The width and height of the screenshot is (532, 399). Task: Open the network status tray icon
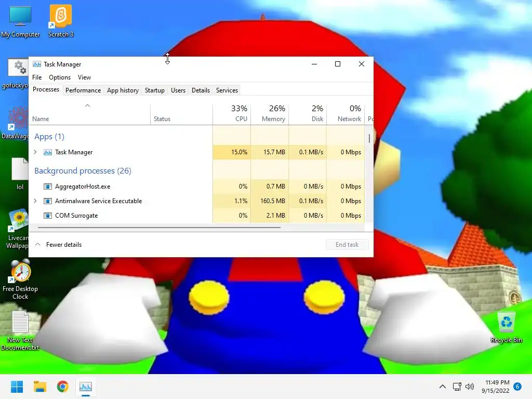tap(457, 387)
